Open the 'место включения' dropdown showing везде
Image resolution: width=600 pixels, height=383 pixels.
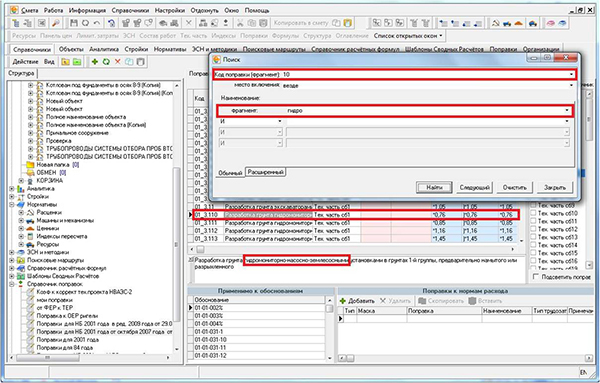pyautogui.click(x=572, y=85)
